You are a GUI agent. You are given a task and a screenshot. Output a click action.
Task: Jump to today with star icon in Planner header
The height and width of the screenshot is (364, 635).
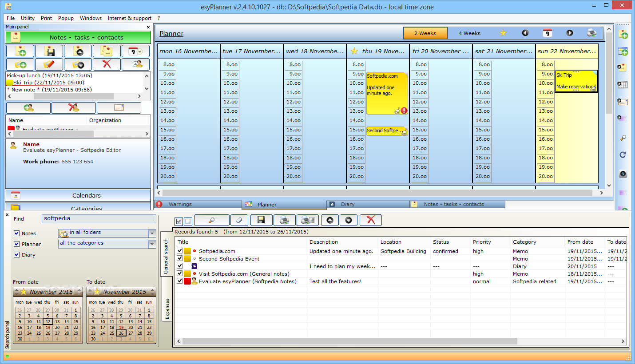coord(503,33)
